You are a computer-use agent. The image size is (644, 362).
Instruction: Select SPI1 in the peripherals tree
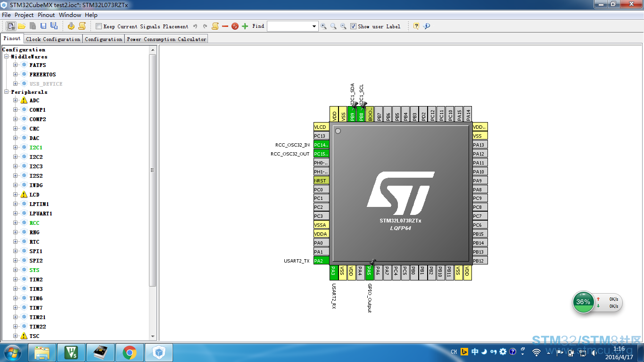coord(36,251)
